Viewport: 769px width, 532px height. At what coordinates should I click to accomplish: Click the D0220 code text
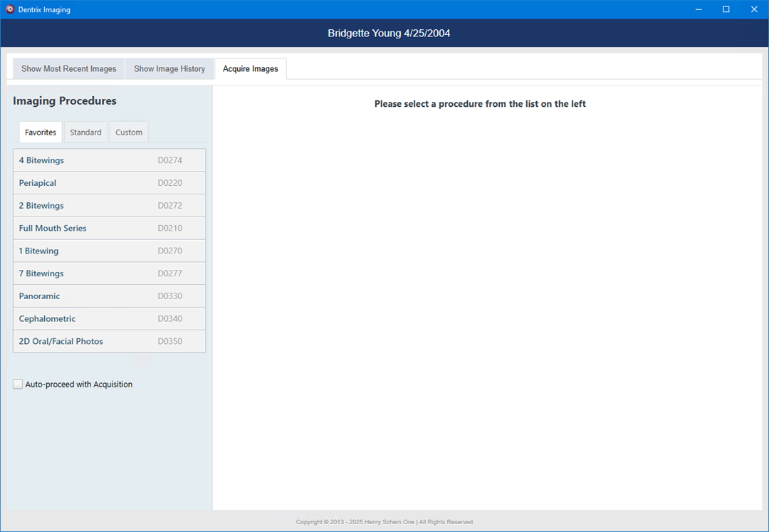[x=169, y=183]
